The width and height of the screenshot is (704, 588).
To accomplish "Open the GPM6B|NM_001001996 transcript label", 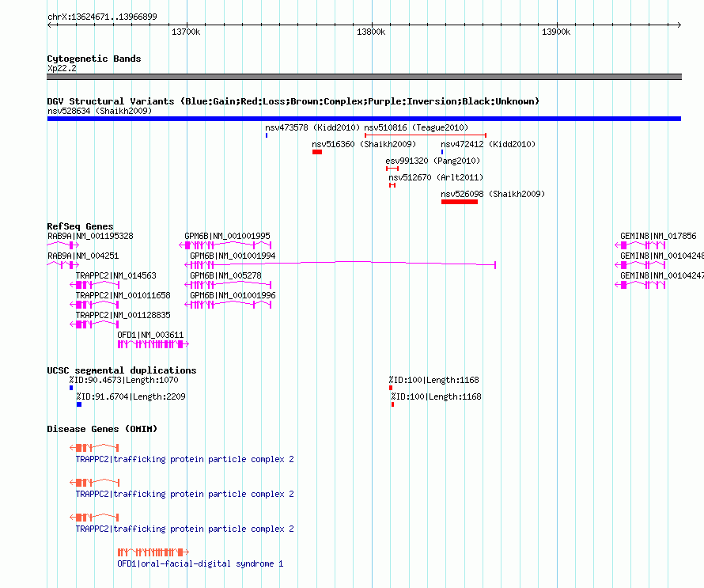I will 233,295.
